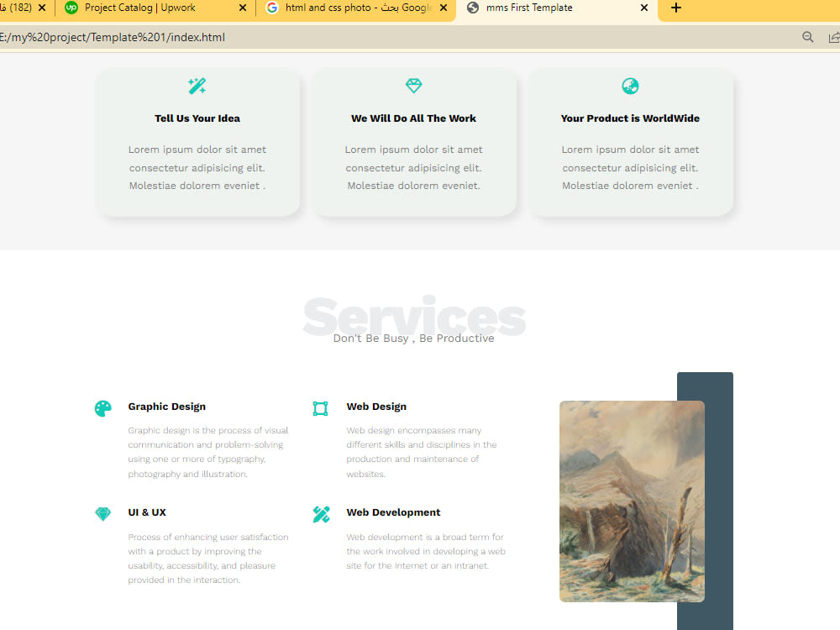Close the Project Catalog Upwork tab
The image size is (840, 630).
coord(243,8)
